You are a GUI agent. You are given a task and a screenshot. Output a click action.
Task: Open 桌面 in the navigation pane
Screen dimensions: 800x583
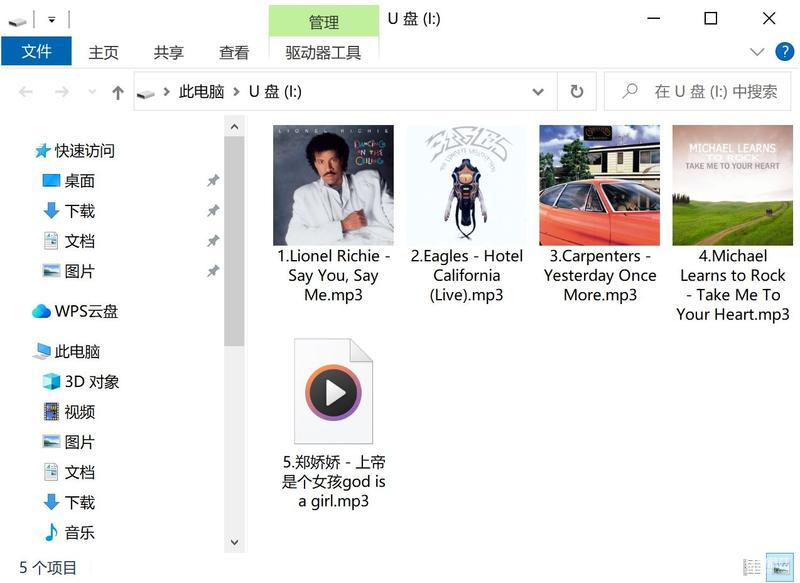pos(69,181)
